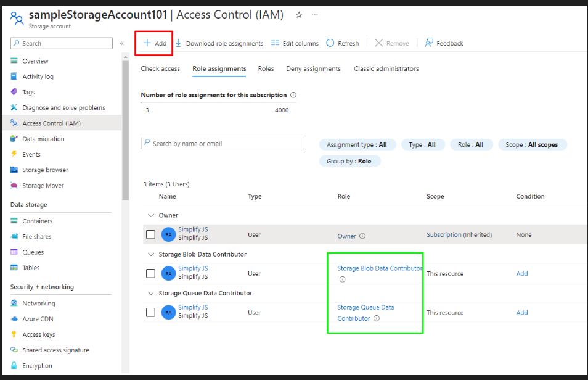Click the Events lightning bolt icon

(x=14, y=154)
